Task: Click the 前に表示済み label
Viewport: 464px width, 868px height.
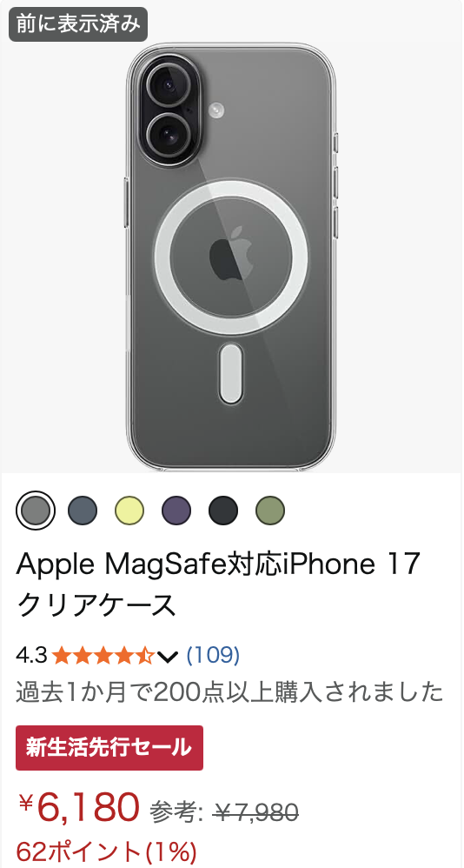Action: click(78, 24)
